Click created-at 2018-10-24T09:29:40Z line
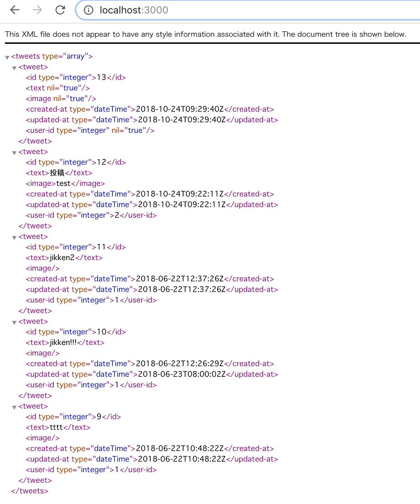This screenshot has width=420, height=504. click(x=150, y=109)
